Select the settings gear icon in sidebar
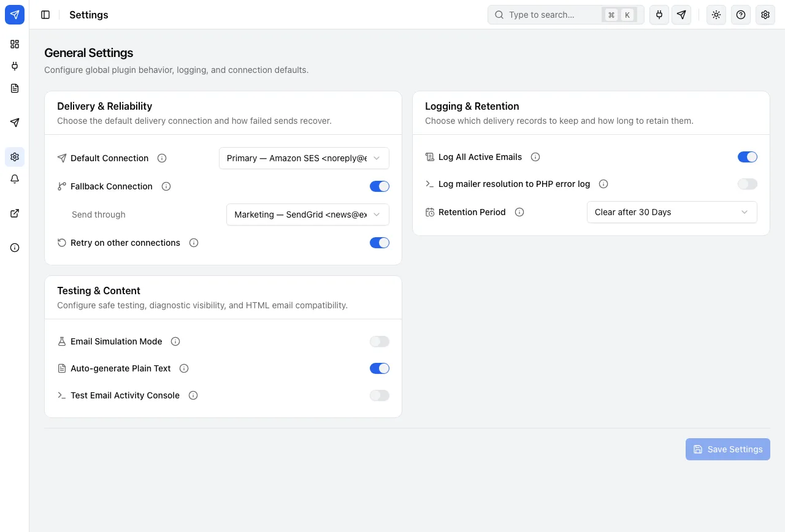The height and width of the screenshot is (532, 785). (15, 157)
